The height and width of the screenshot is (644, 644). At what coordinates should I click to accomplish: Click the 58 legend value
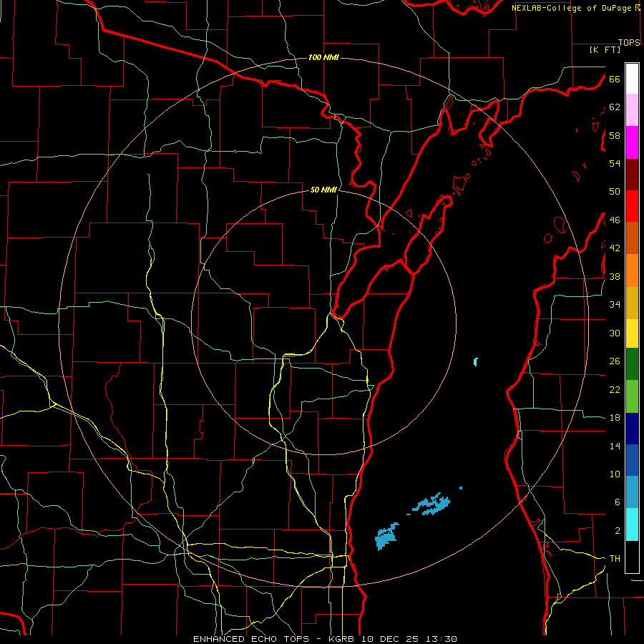coord(615,135)
